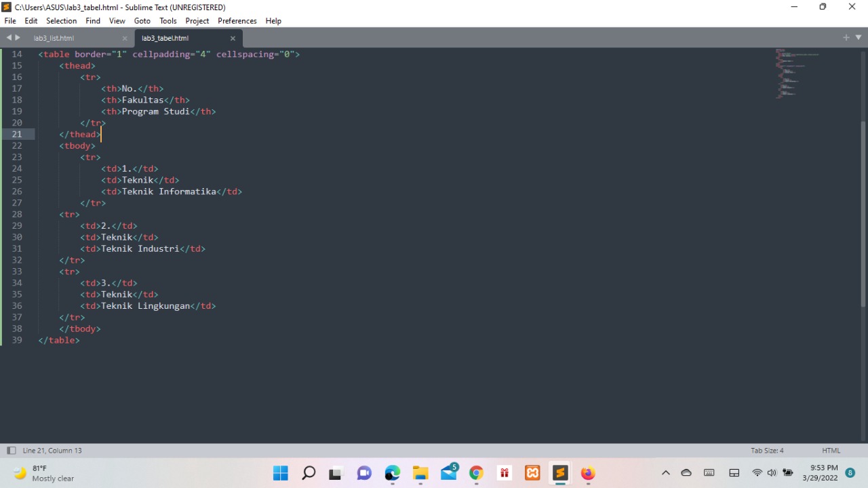Click the closing </thead> tag
The width and height of the screenshot is (868, 488).
click(80, 134)
